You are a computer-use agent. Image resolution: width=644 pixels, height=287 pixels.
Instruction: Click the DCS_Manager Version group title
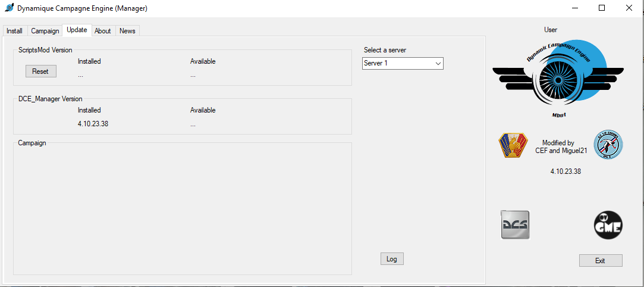click(50, 99)
